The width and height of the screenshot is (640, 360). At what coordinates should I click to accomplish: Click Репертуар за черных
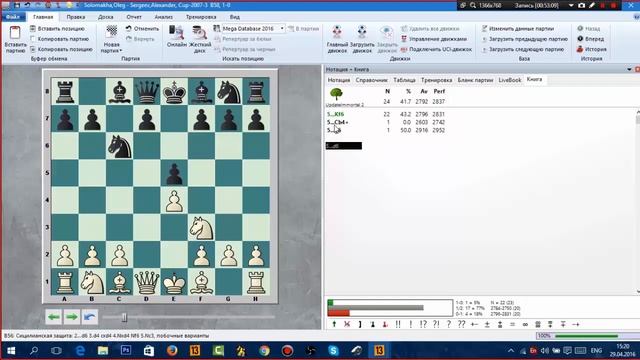[x=244, y=49]
